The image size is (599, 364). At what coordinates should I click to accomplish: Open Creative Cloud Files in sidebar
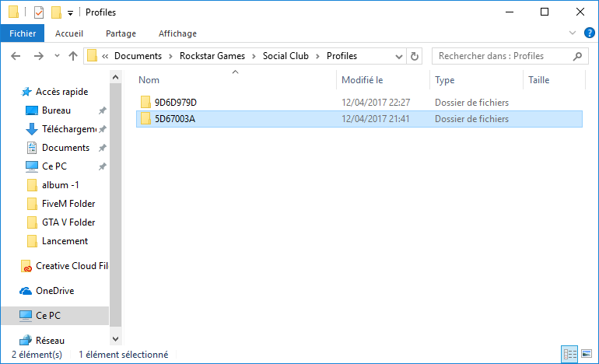[72, 266]
